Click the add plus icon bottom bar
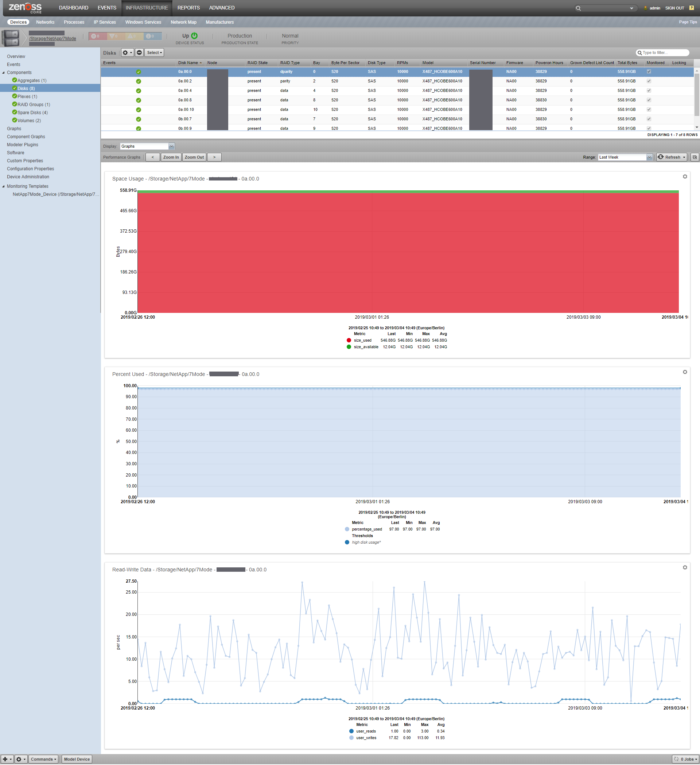This screenshot has height=765, width=700. (x=5, y=759)
